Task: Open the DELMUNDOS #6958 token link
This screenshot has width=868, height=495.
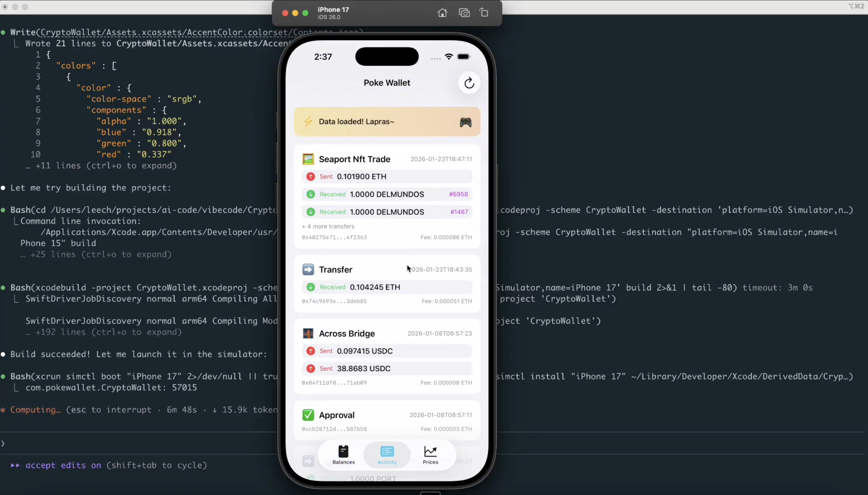Action: [x=458, y=194]
